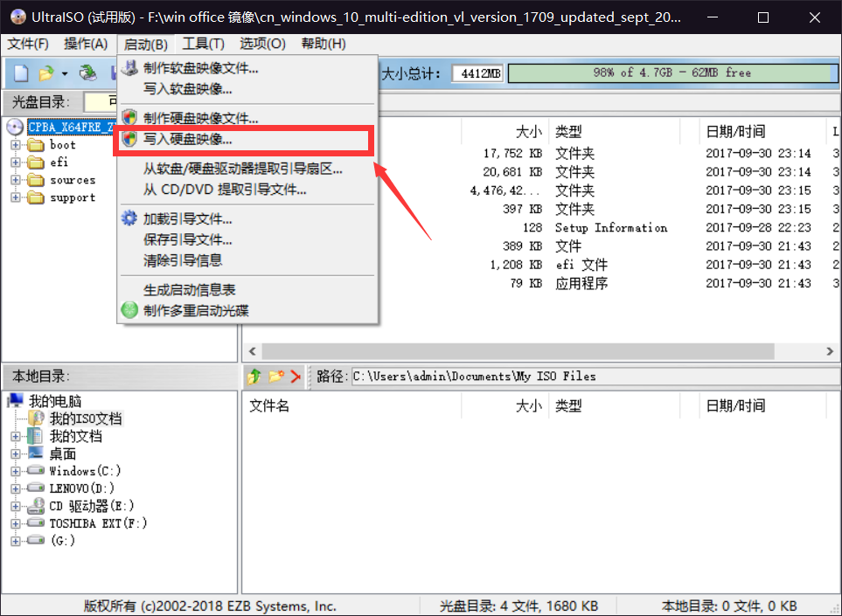
Task: Select the 应用程序 type row
Action: pos(581,283)
